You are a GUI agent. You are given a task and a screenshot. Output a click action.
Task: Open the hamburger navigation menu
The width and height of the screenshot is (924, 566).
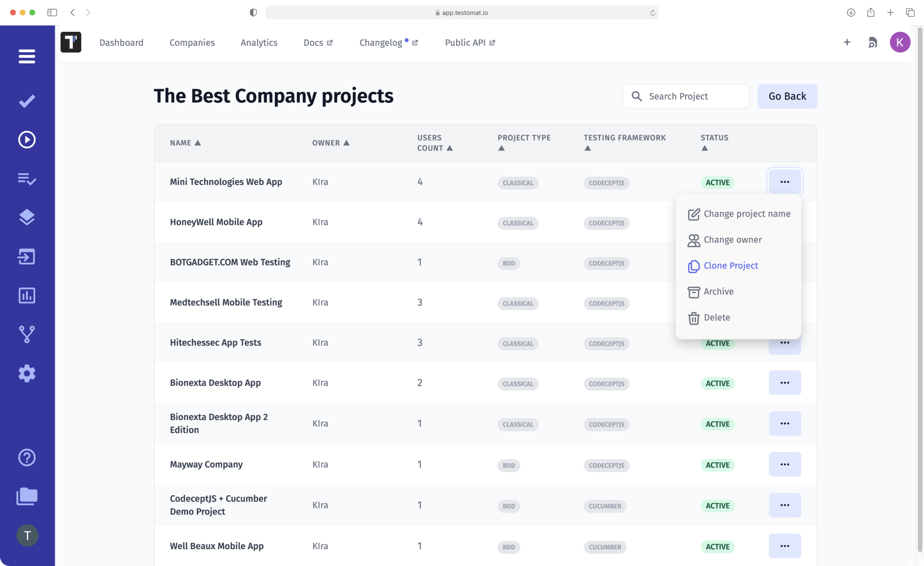coord(27,56)
